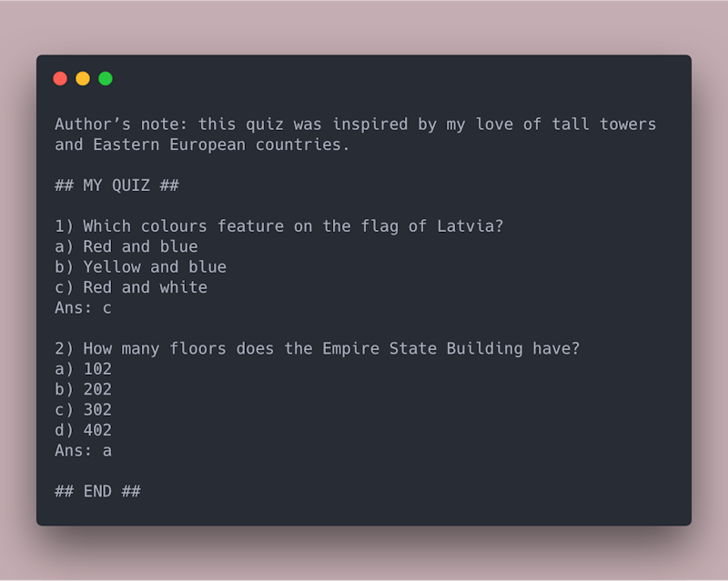This screenshot has width=728, height=581.
Task: Click answer option "b) Yellow and blue"
Action: [x=141, y=266]
